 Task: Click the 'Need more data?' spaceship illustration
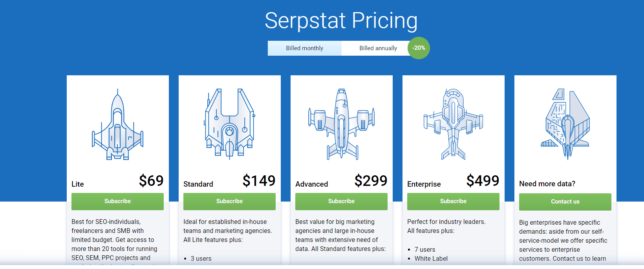click(x=565, y=124)
